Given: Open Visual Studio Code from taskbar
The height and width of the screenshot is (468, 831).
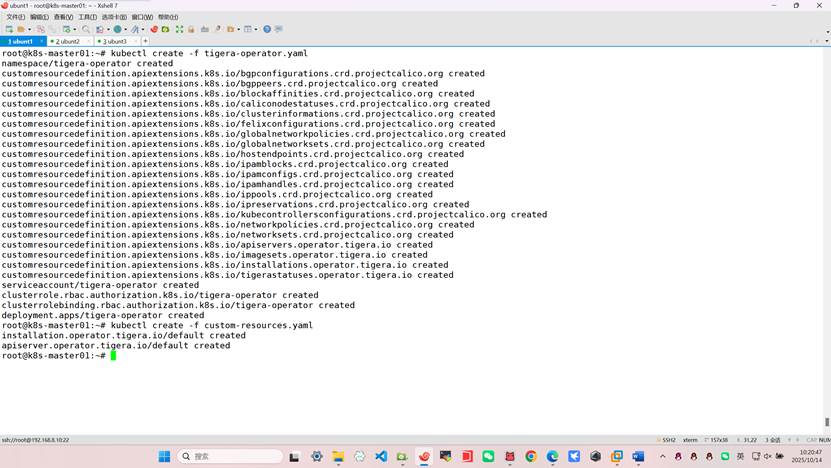Looking at the screenshot, I should pos(381,456).
